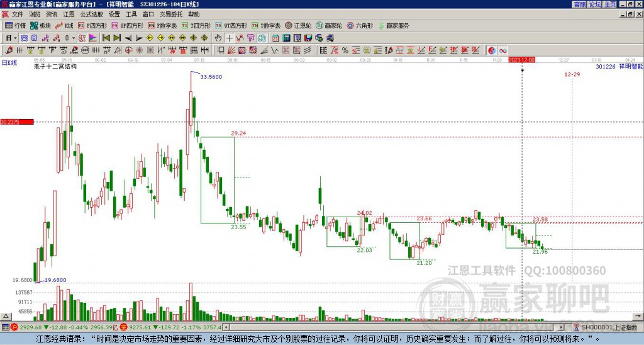Viewport: 644px width, 345px height.
Task: Click the horizontal scrollbar left arrow
Action: click(x=226, y=327)
